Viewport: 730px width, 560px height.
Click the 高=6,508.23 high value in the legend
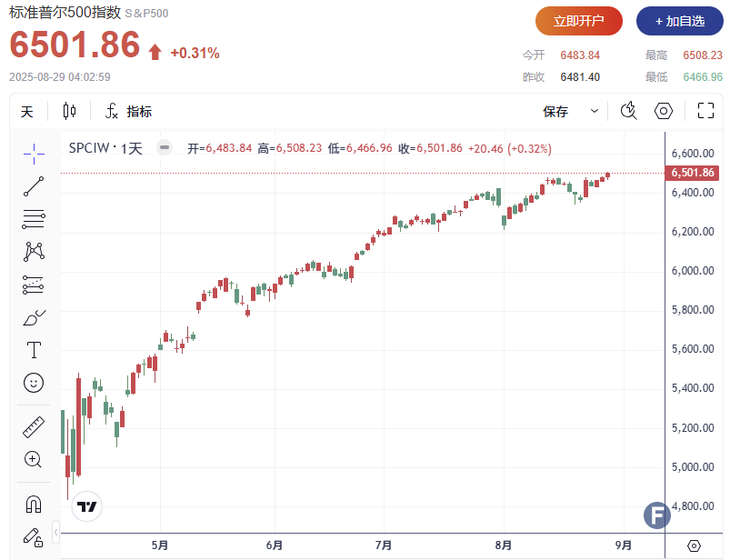click(x=290, y=148)
